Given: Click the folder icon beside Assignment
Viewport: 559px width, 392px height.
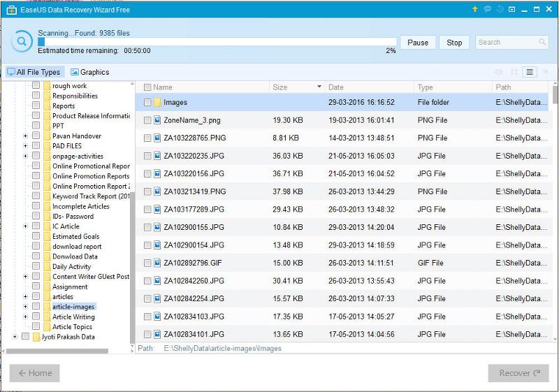Looking at the screenshot, I should click(47, 286).
